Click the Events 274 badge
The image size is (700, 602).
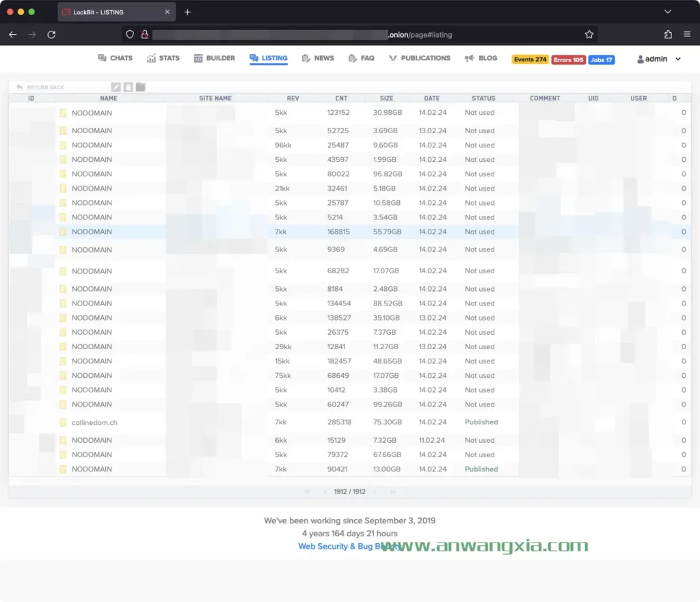[530, 59]
